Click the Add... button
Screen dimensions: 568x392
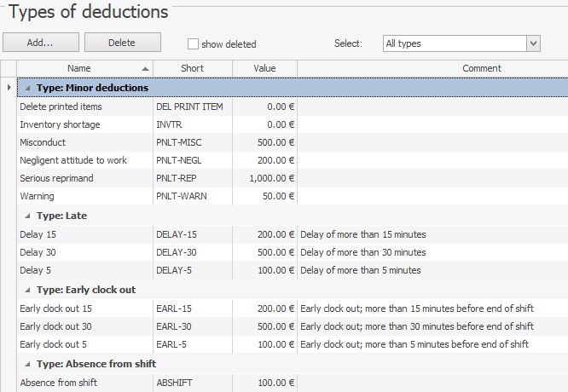coord(41,43)
